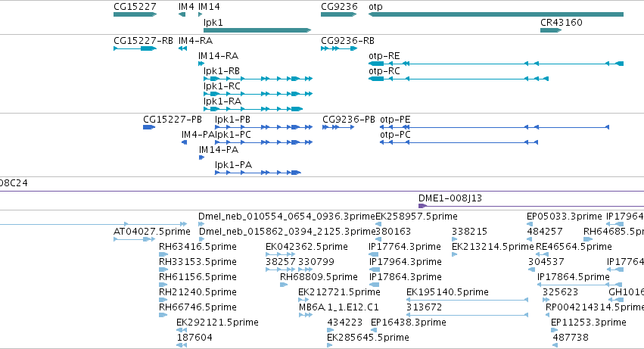
Task: Click the IM14 gene label
Action: 209,7
